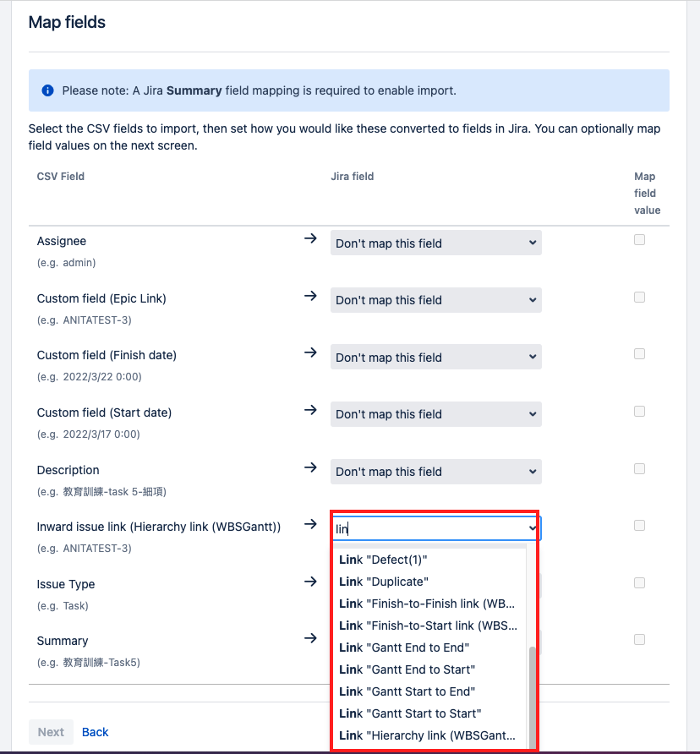Select the Description row's Map field value checkbox
The width and height of the screenshot is (700, 754).
pyautogui.click(x=639, y=469)
